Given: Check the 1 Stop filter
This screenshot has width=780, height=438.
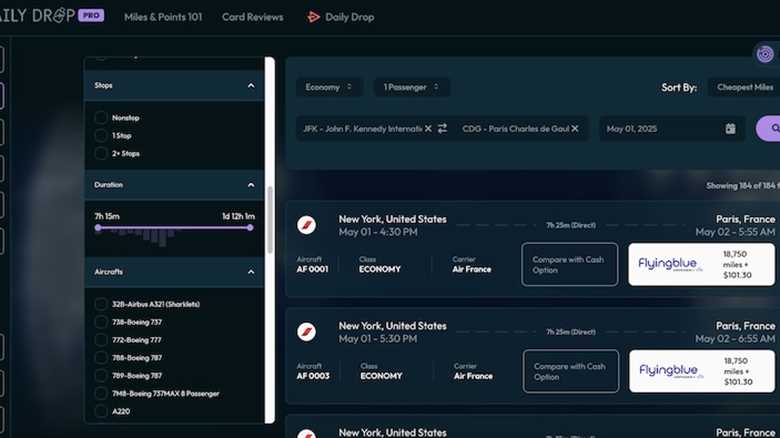Looking at the screenshot, I should point(100,136).
